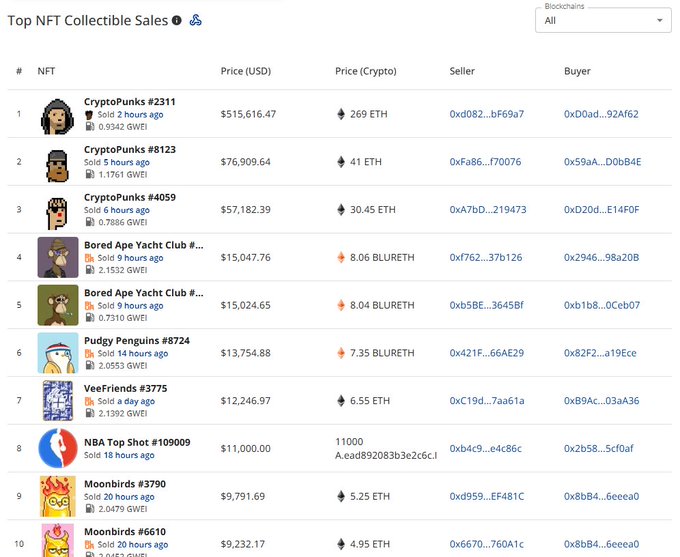Open the CryptoPunks #2311 title link

click(130, 102)
